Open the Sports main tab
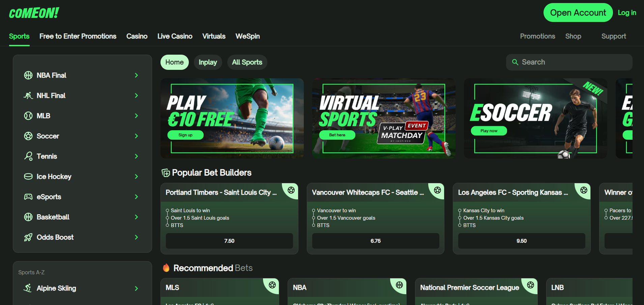The width and height of the screenshot is (644, 305). pyautogui.click(x=19, y=36)
